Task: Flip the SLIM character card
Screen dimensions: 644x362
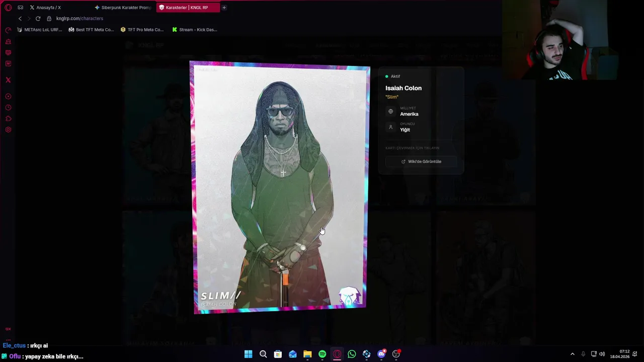Action: click(x=280, y=187)
